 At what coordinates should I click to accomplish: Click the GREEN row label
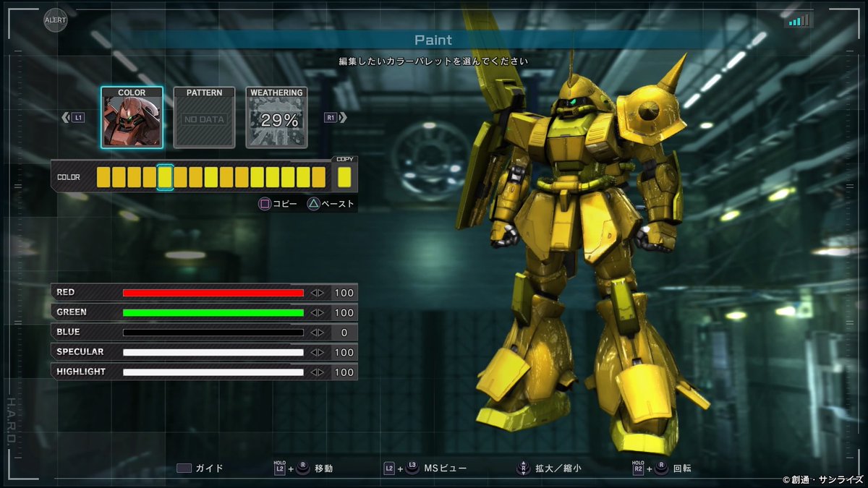72,312
